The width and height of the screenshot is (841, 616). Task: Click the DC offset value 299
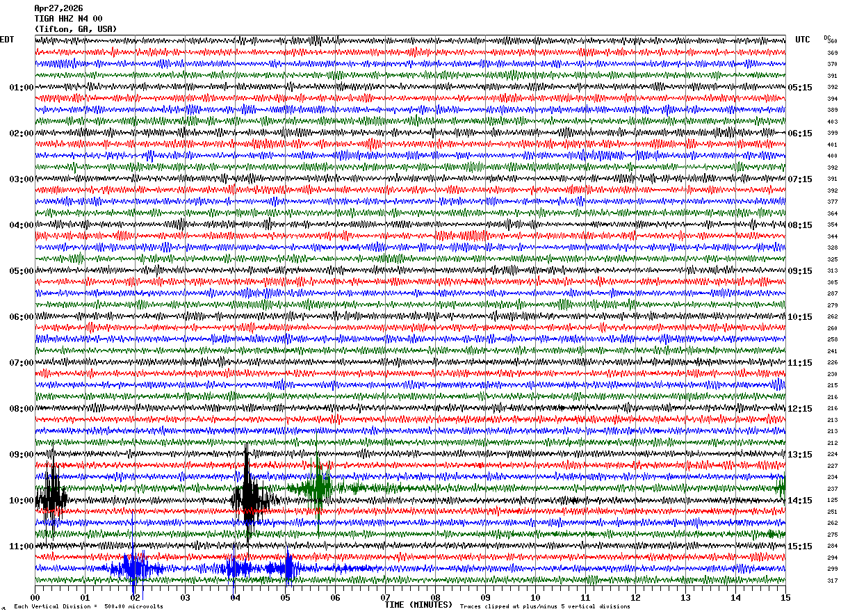[x=832, y=569]
